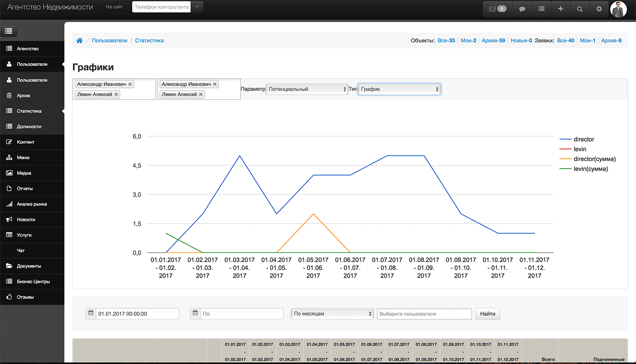Click the plus icon in top toolbar
This screenshot has height=364, width=636.
(x=560, y=9)
